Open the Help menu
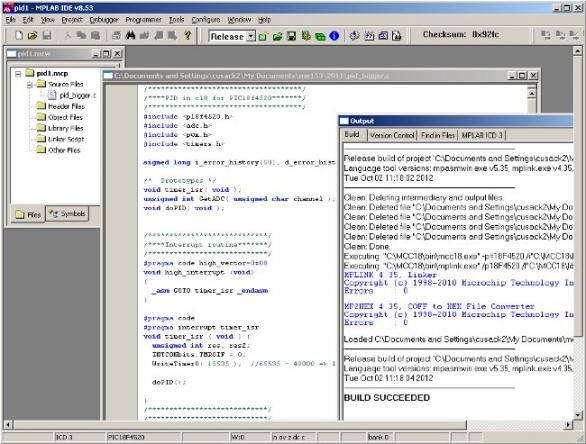This screenshot has height=444, width=586. coord(264,20)
